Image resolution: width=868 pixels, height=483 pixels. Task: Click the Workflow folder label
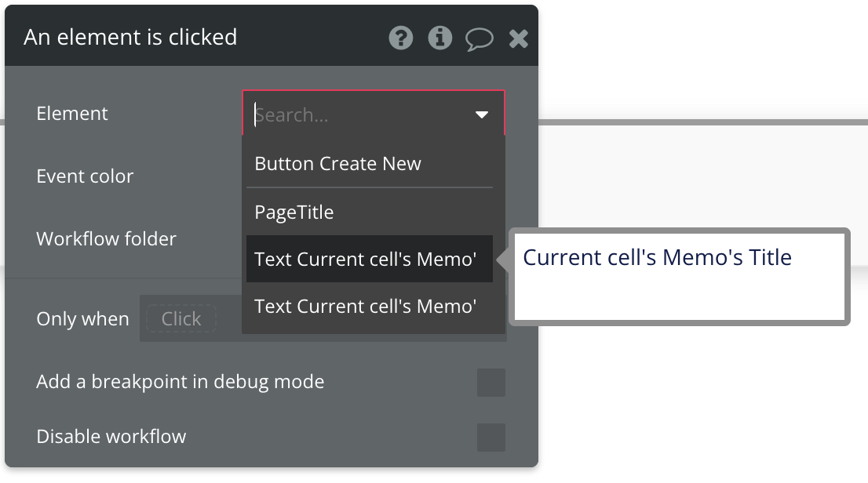(x=106, y=239)
